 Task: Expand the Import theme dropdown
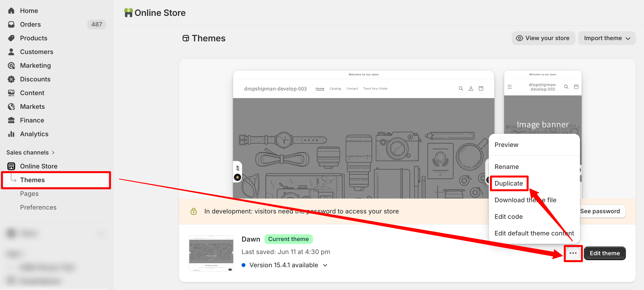(x=607, y=38)
